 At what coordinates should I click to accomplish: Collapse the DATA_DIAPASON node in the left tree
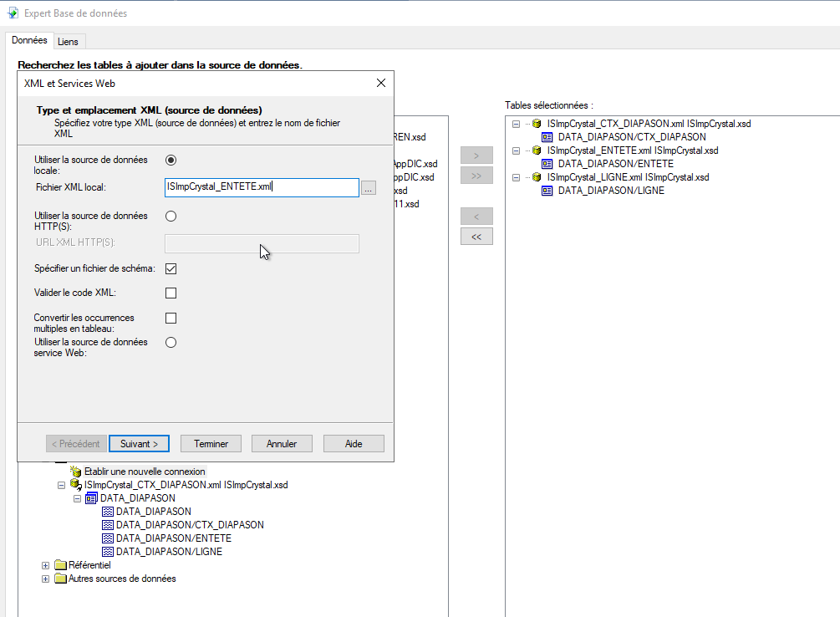tap(77, 498)
